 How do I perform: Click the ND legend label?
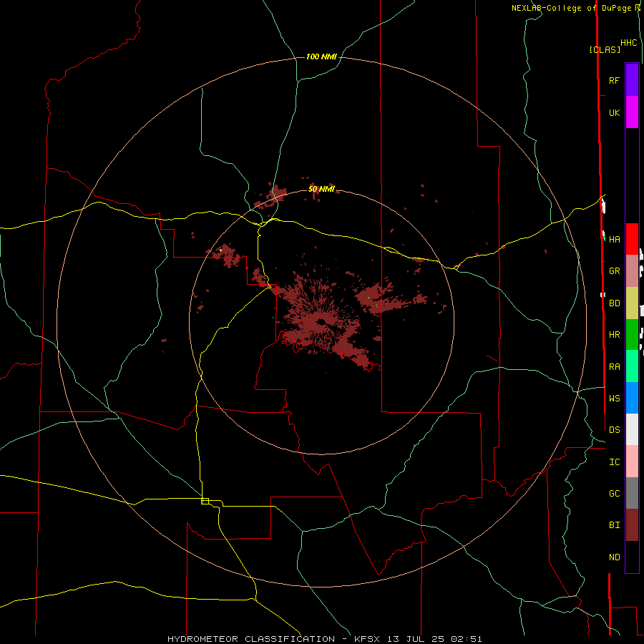click(614, 557)
